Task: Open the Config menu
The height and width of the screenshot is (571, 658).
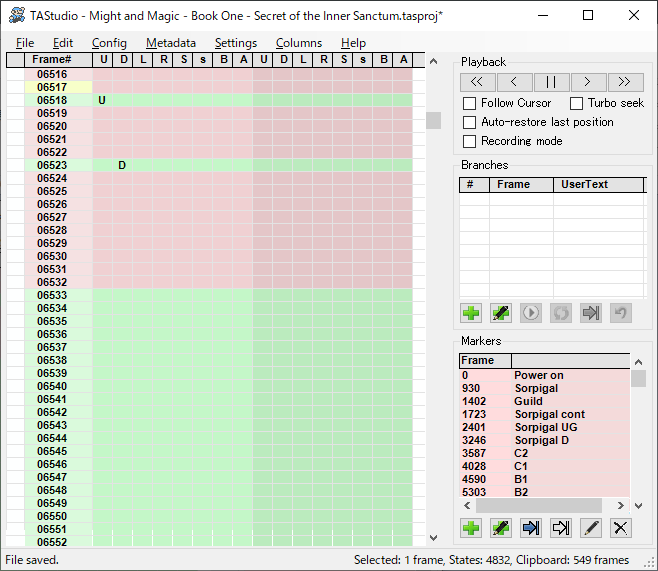Action: pyautogui.click(x=109, y=43)
